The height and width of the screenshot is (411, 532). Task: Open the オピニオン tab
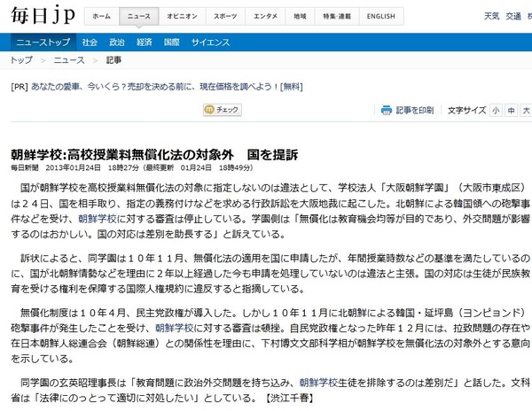(182, 16)
